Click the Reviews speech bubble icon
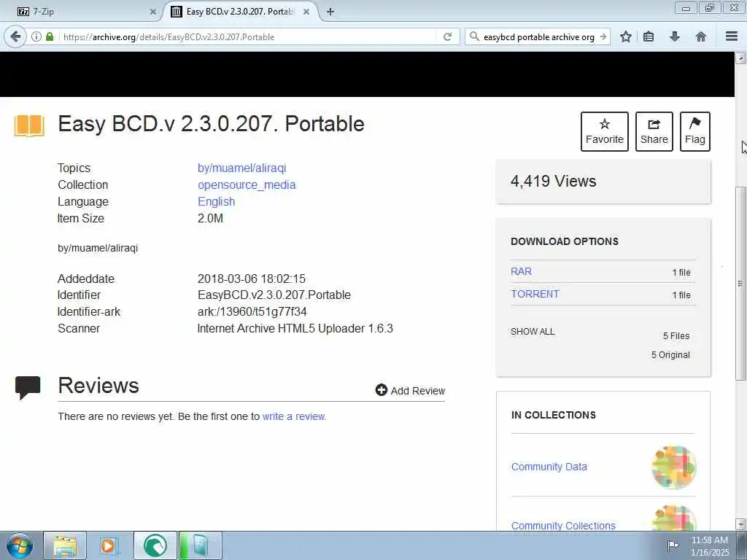 coord(28,388)
